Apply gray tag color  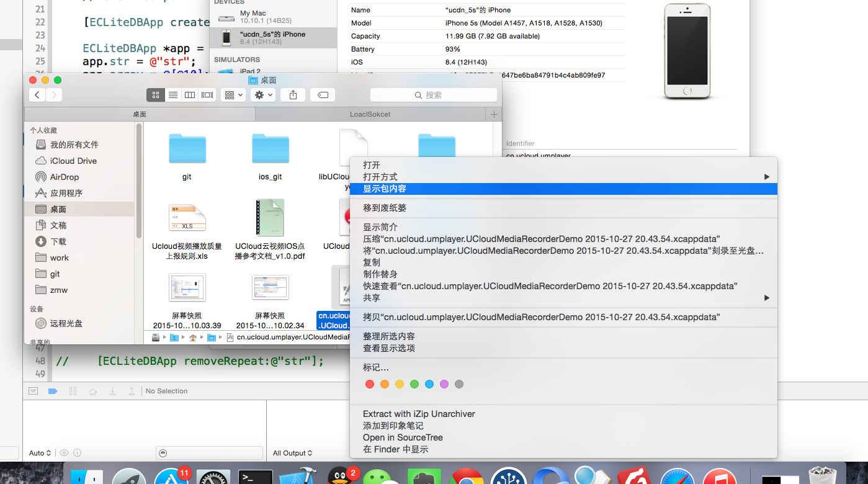(x=459, y=384)
